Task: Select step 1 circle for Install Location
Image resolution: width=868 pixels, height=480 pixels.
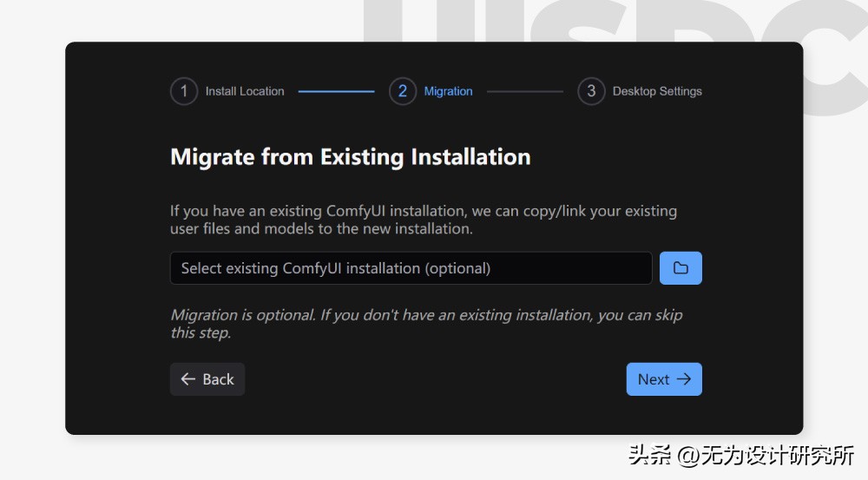Action: 184,91
